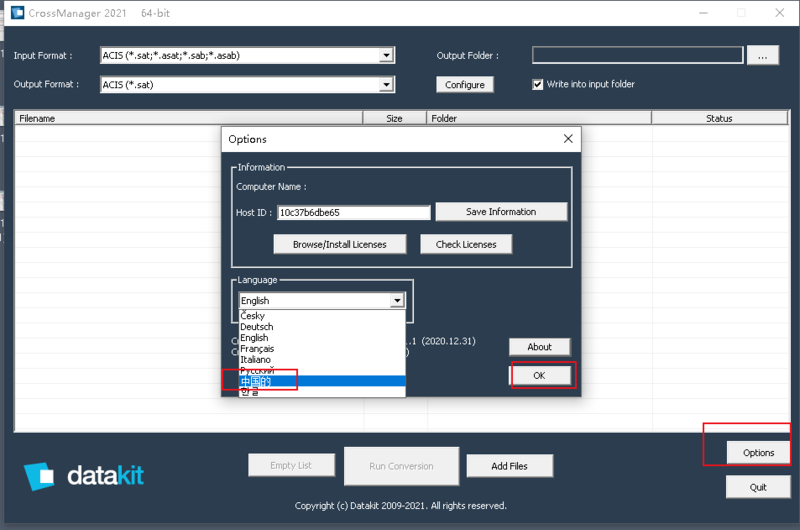The image size is (800, 530).
Task: Close the Options dialog
Action: [x=568, y=139]
